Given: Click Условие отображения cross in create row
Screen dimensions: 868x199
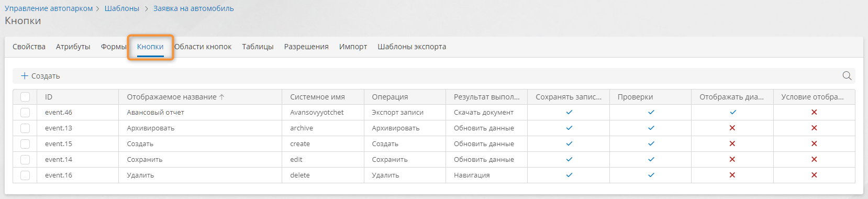Looking at the screenshot, I should 814,143.
